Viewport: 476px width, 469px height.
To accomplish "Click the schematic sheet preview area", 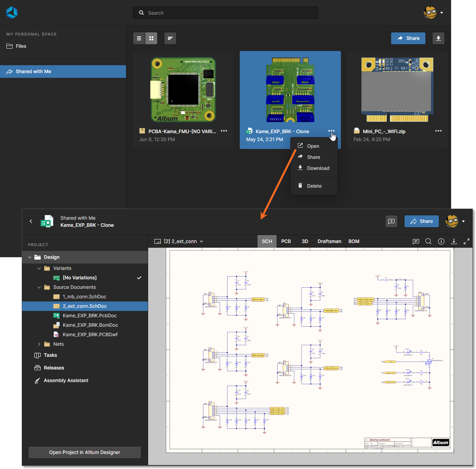I will pos(310,350).
